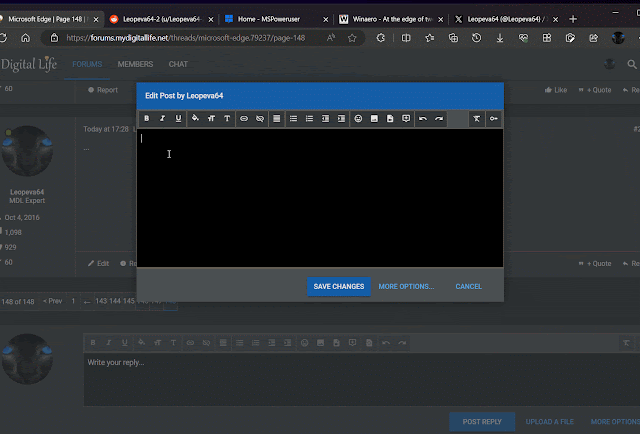The height and width of the screenshot is (434, 640).
Task: Go to browser home page
Action: click(25, 38)
